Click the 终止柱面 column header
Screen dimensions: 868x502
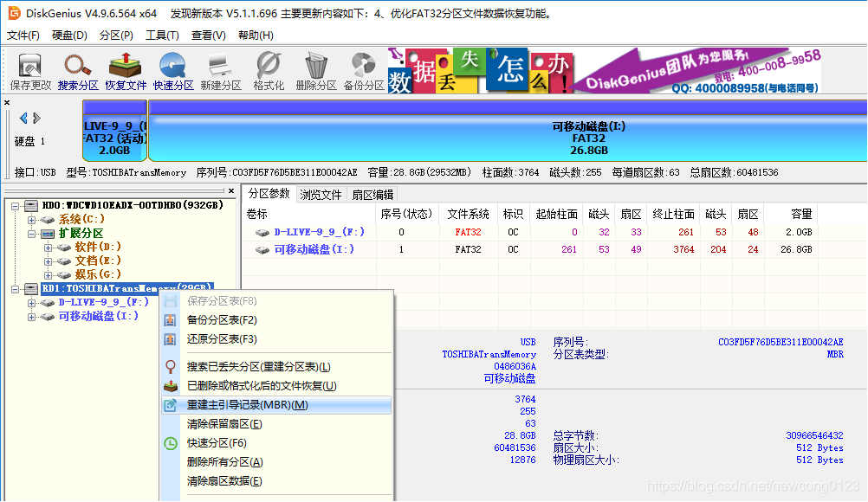click(673, 214)
